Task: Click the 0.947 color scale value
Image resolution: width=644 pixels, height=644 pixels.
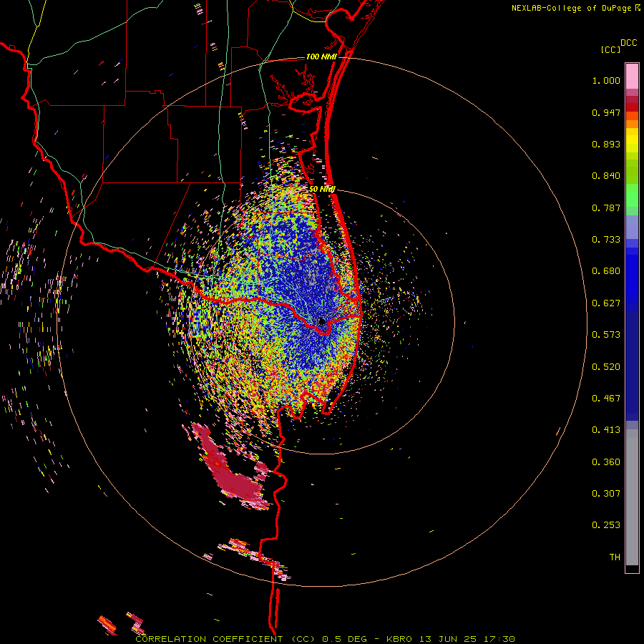Action: click(x=606, y=112)
